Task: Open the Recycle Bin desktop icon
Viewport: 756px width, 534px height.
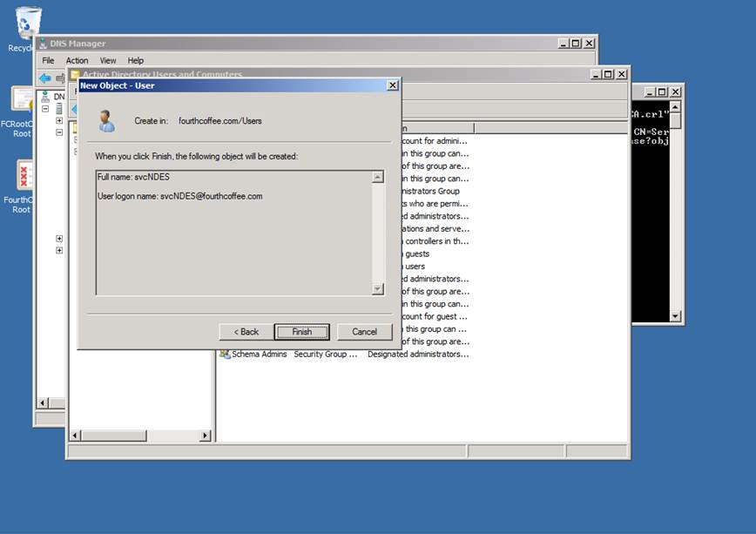Action: [x=27, y=21]
